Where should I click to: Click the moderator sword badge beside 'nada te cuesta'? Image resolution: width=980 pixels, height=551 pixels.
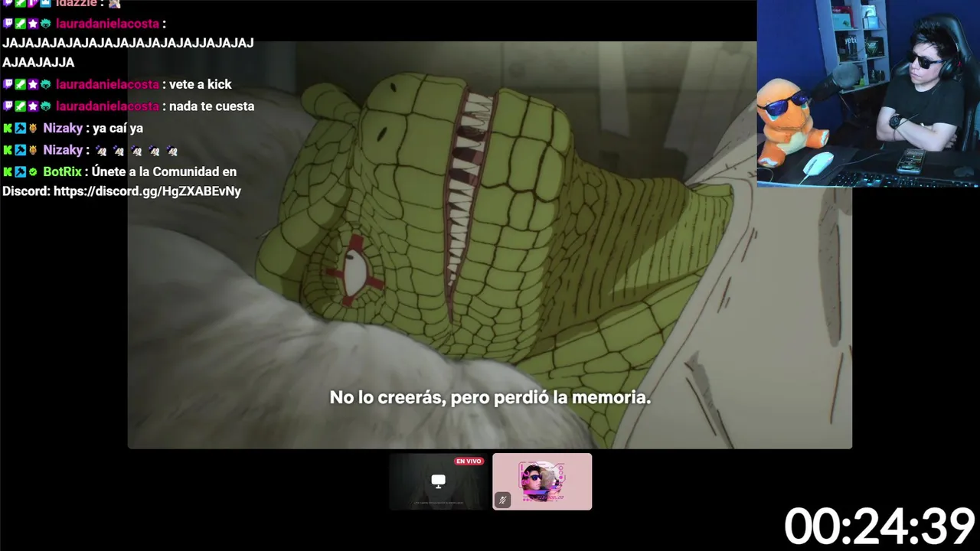coord(21,106)
